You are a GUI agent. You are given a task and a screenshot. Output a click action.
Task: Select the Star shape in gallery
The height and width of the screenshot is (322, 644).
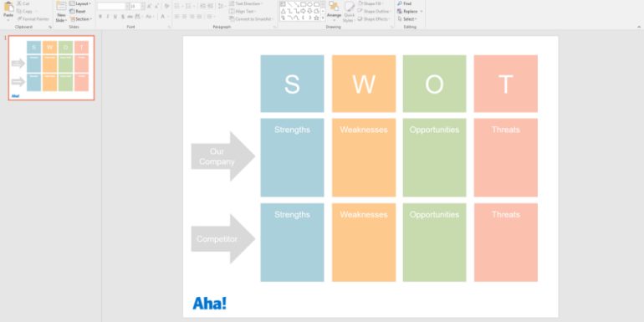317,18
